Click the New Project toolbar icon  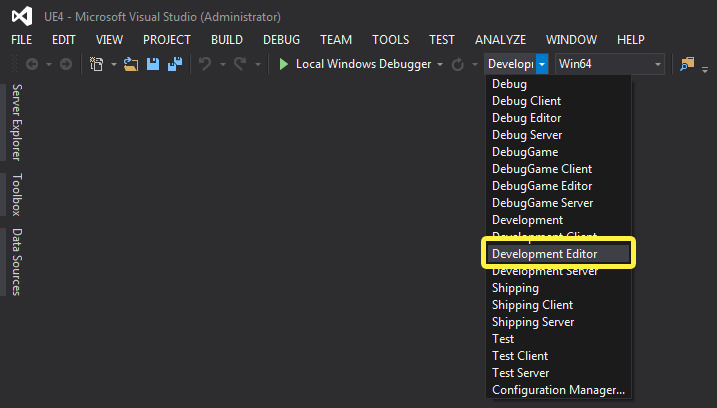pyautogui.click(x=96, y=64)
